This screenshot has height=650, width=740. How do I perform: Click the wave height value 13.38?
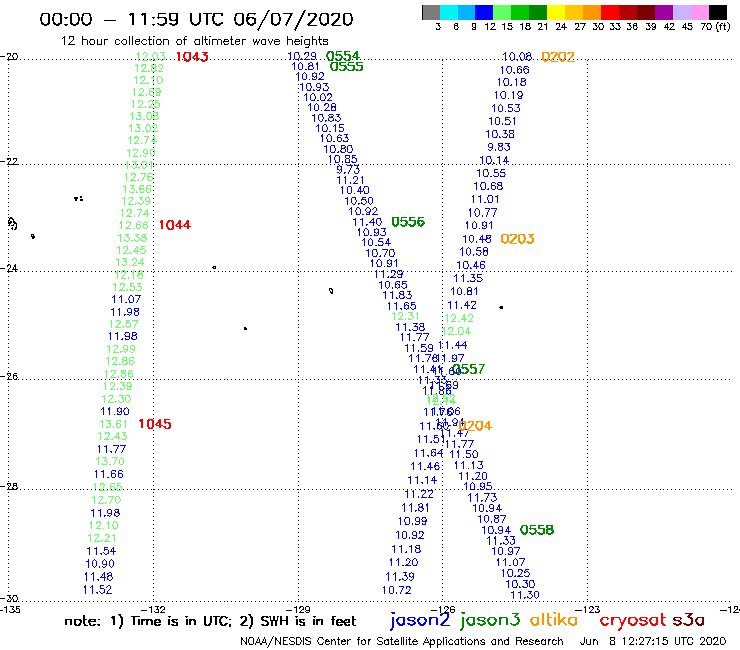coord(132,238)
